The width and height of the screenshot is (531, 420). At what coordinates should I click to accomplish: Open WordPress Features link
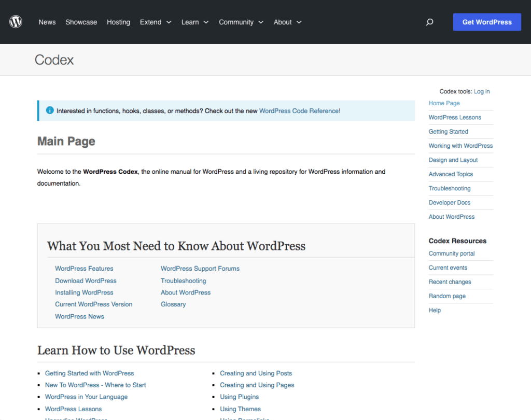(84, 268)
